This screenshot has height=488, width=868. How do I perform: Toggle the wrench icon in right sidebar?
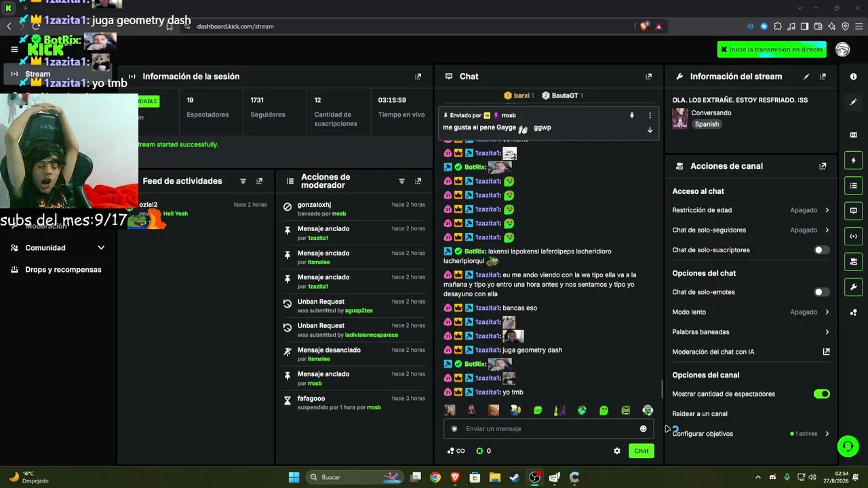click(853, 287)
